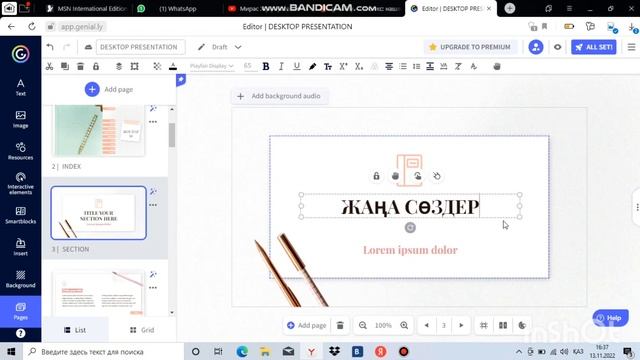This screenshot has width=640, height=360.
Task: Switch to List view tab
Action: tap(75, 330)
